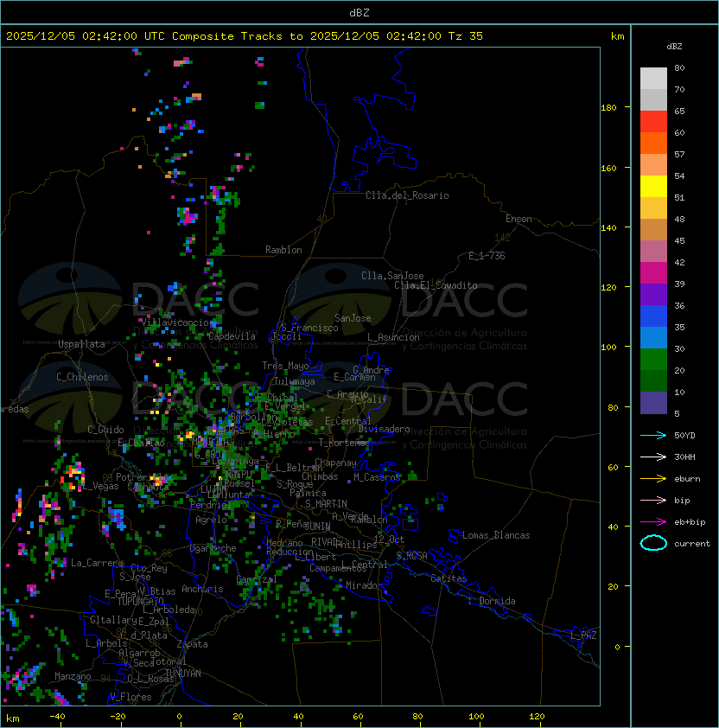The image size is (719, 728).
Task: Click the Agrelo map label
Action: (x=211, y=520)
